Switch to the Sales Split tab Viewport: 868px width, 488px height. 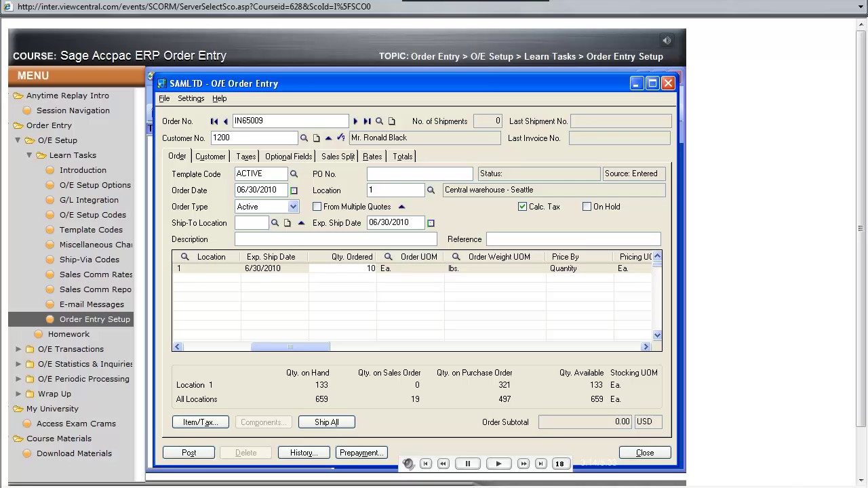[338, 157]
